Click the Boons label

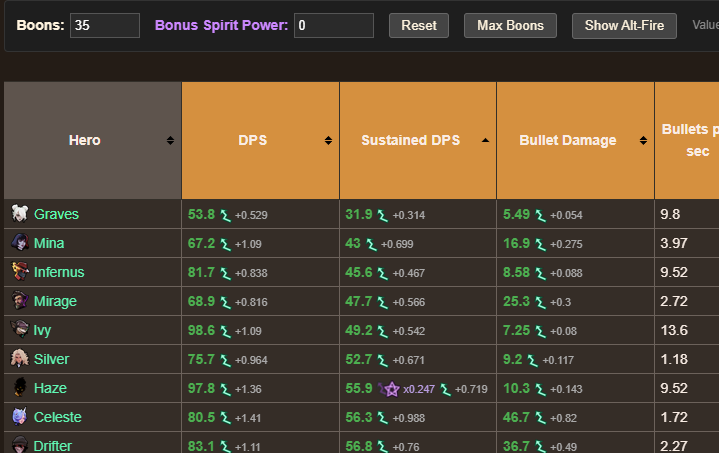pyautogui.click(x=40, y=25)
